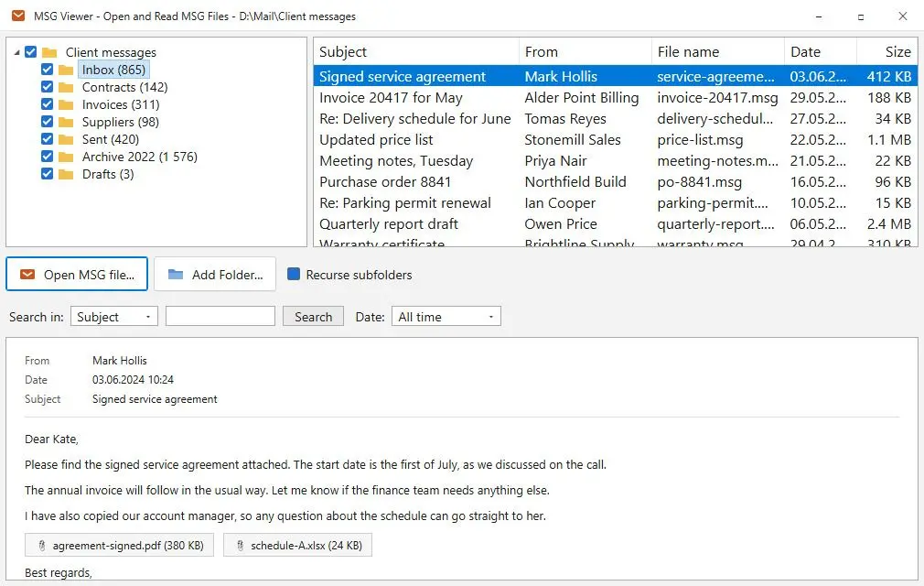The height and width of the screenshot is (586, 924).
Task: Uncheck the Client messages root checkbox
Action: tap(30, 52)
